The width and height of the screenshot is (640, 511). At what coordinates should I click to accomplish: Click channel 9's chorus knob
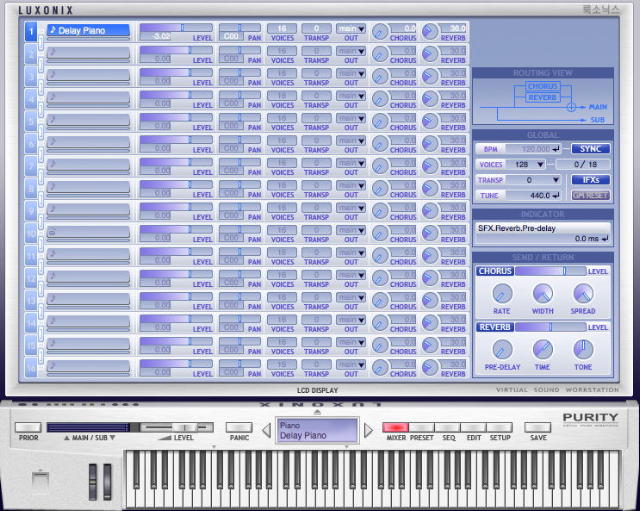(x=380, y=211)
